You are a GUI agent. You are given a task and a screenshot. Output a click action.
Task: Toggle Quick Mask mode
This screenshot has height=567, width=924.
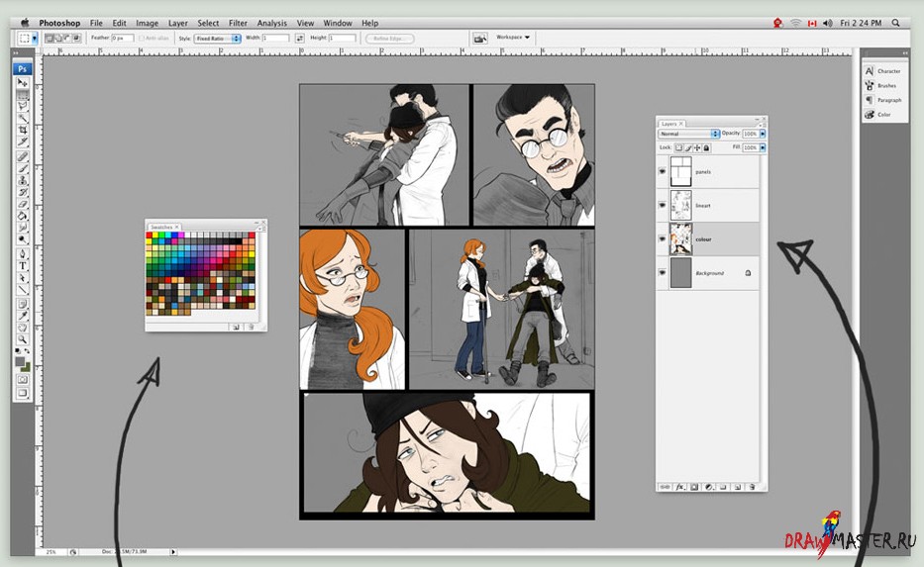coord(23,380)
